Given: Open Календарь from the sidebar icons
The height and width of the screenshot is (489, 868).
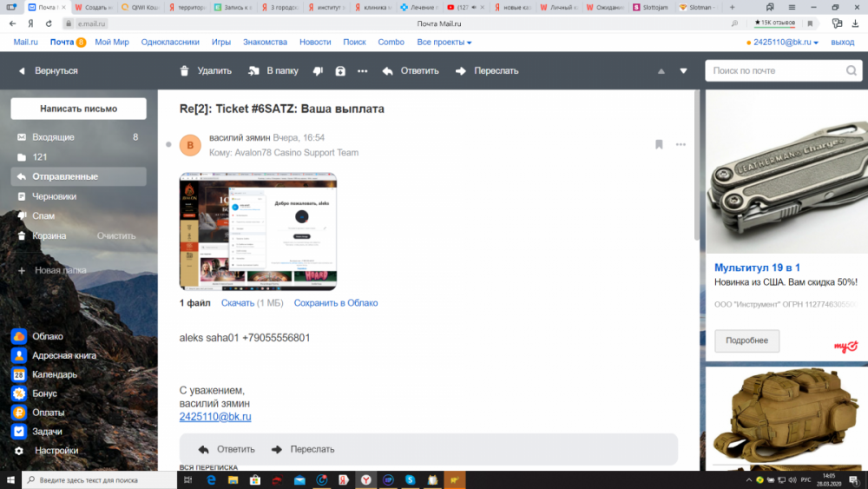Looking at the screenshot, I should coord(19,374).
